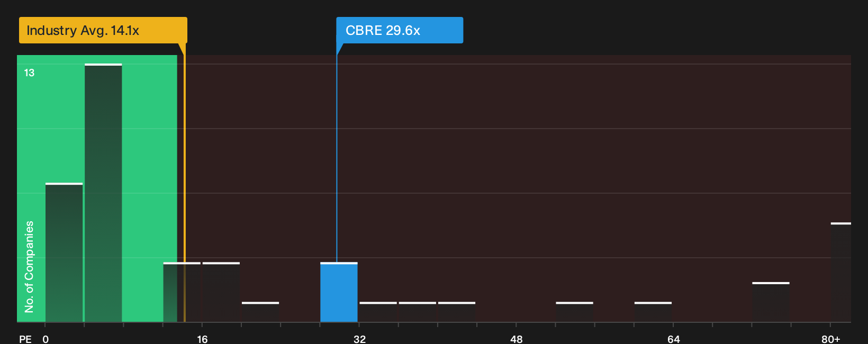Select the tallest histogram bar with 13 companies
Image resolution: width=868 pixels, height=344 pixels.
click(x=103, y=193)
